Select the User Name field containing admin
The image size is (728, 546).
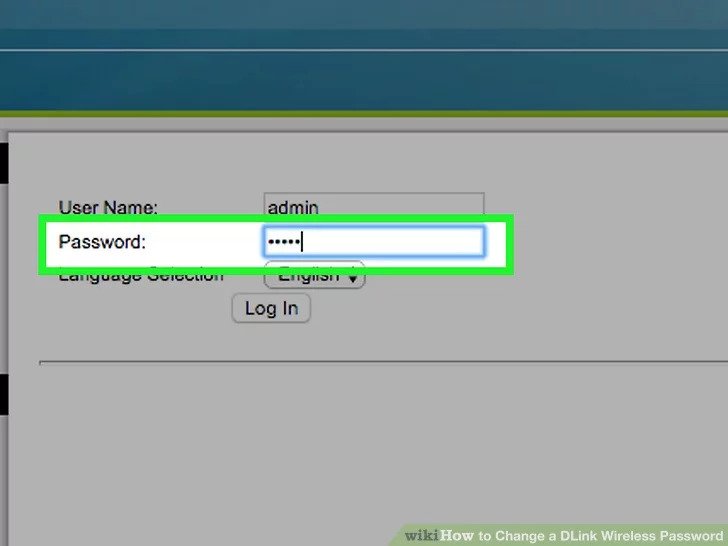pos(374,204)
